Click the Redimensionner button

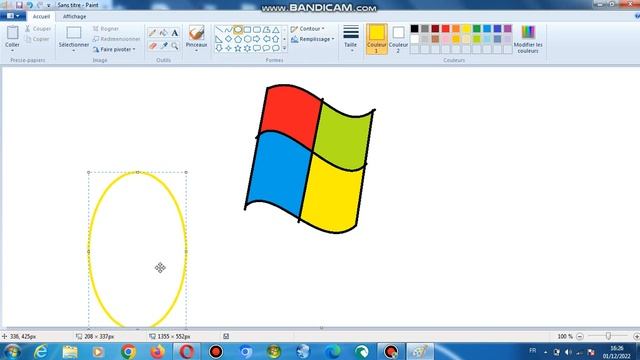click(116, 39)
